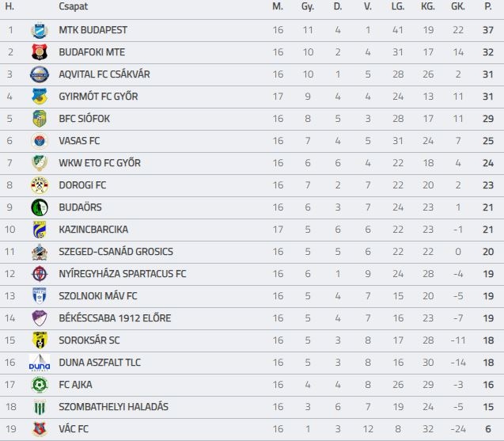Click the Budaörs green circular logo
The width and height of the screenshot is (504, 441).
pyautogui.click(x=40, y=207)
